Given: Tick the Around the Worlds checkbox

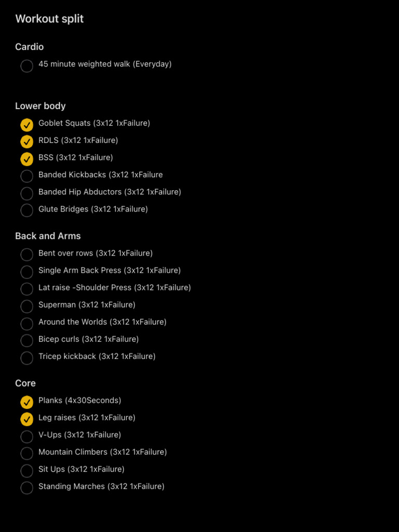Looking at the screenshot, I should click(x=27, y=324).
